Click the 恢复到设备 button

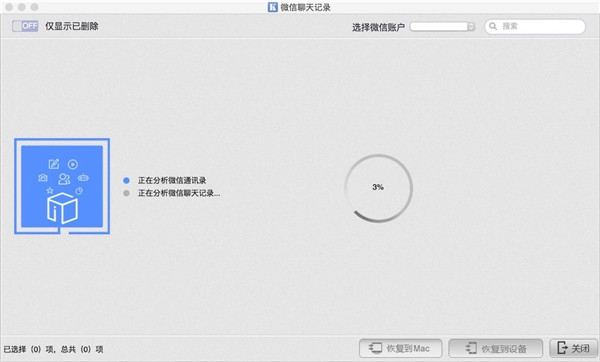point(496,348)
